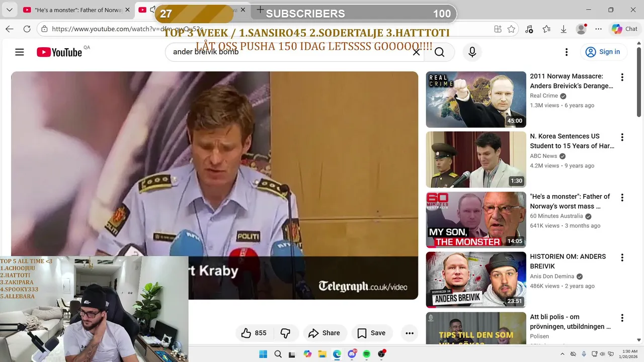The height and width of the screenshot is (362, 644).
Task: Clear the search box text
Action: pyautogui.click(x=416, y=52)
